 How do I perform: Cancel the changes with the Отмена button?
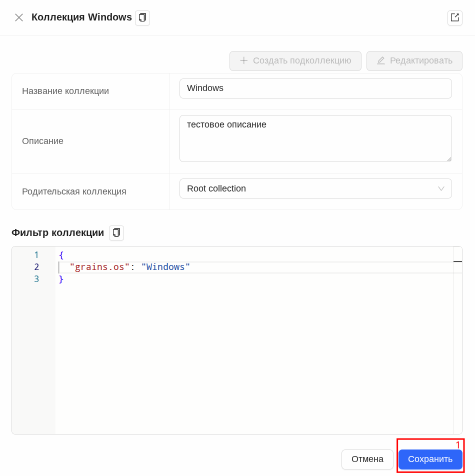point(367,459)
